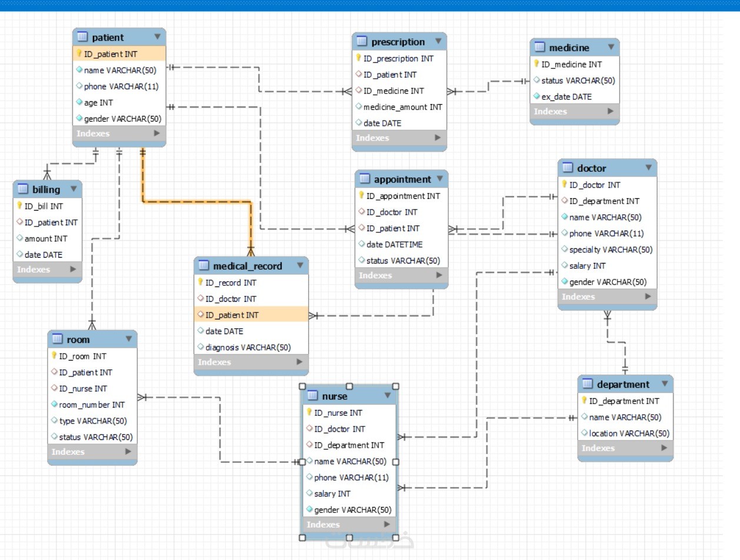Viewport: 740px width, 560px height.
Task: Select the 'phone VARCHAR(11)' column in patient
Action: click(119, 86)
